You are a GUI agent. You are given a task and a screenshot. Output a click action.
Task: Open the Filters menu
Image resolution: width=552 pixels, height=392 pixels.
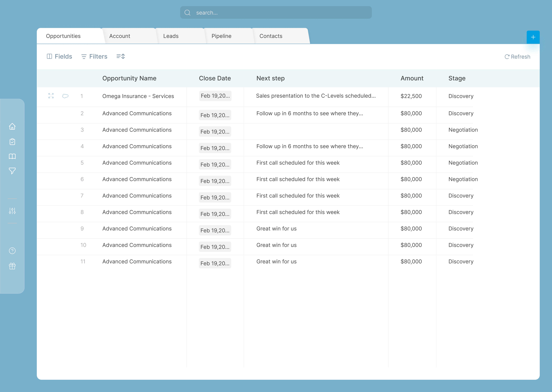94,56
